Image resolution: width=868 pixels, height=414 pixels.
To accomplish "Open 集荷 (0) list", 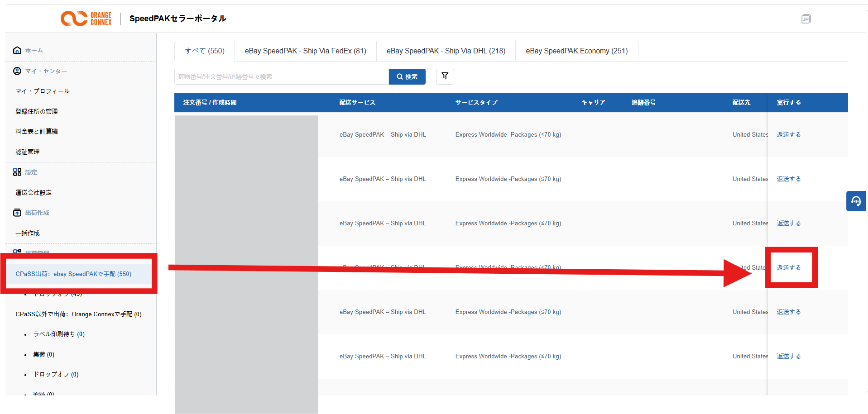I will coord(43,354).
